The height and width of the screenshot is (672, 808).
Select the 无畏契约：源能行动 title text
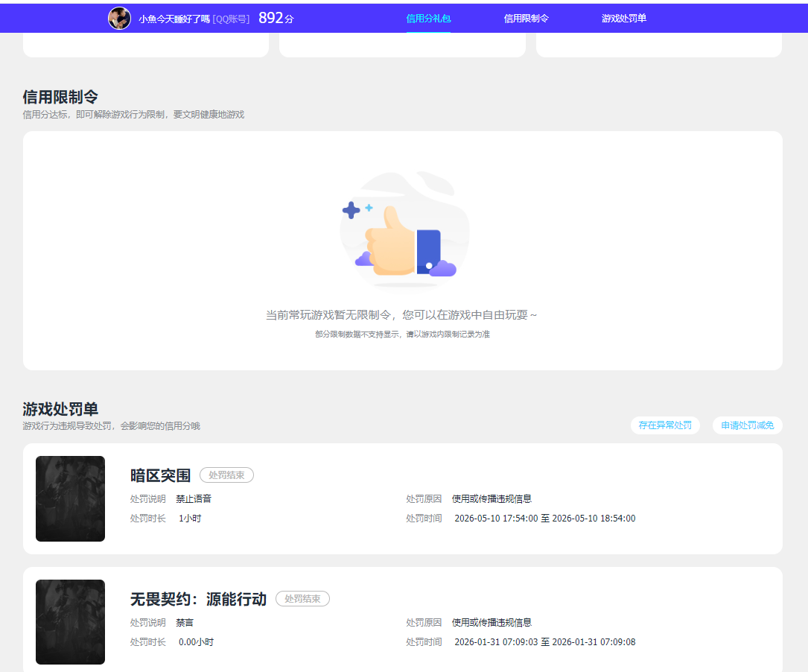click(x=198, y=599)
